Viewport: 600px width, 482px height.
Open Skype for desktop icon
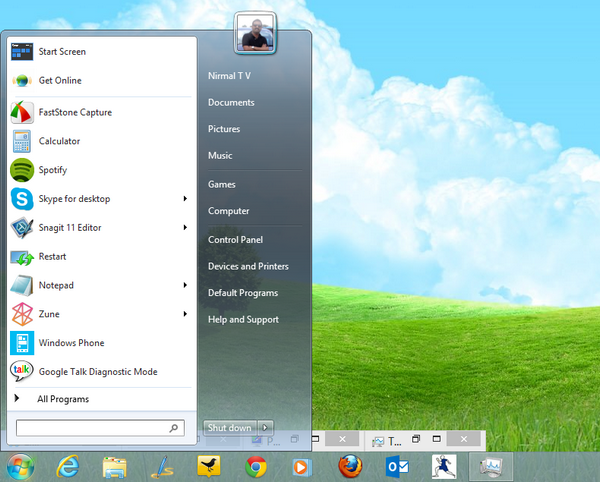pyautogui.click(x=22, y=199)
